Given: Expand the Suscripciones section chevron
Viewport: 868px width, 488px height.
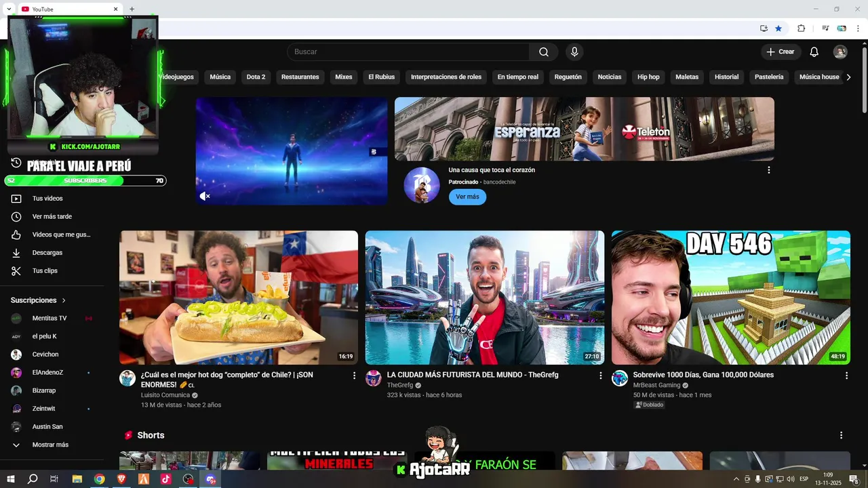Looking at the screenshot, I should 64,300.
